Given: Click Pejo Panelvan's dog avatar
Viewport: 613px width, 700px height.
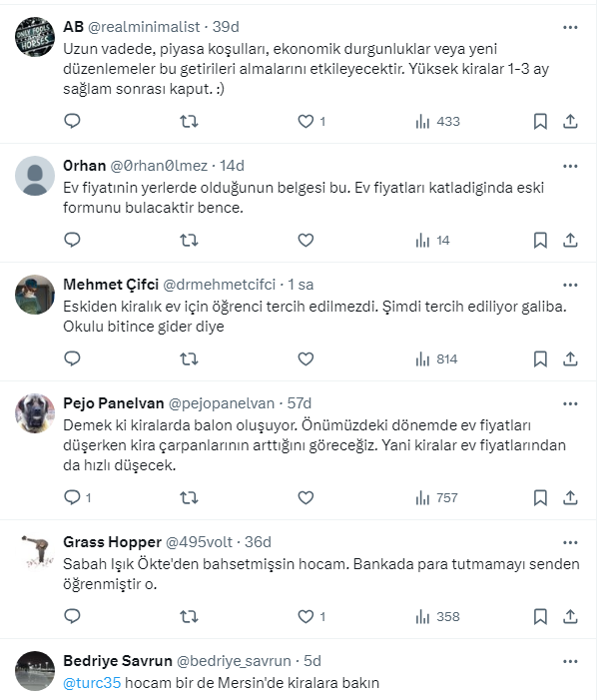Looking at the screenshot, I should [x=35, y=411].
